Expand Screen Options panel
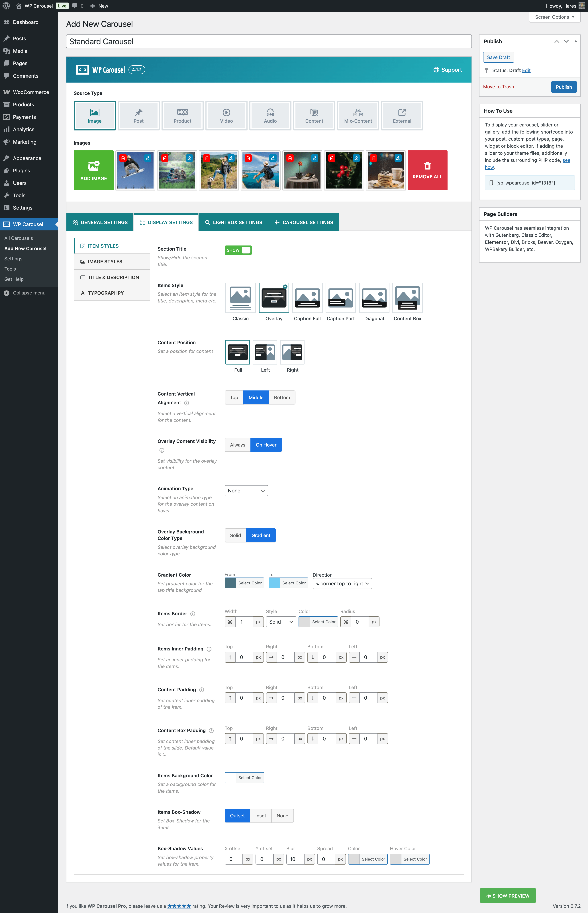Screen dimensions: 588x913 (554, 17)
